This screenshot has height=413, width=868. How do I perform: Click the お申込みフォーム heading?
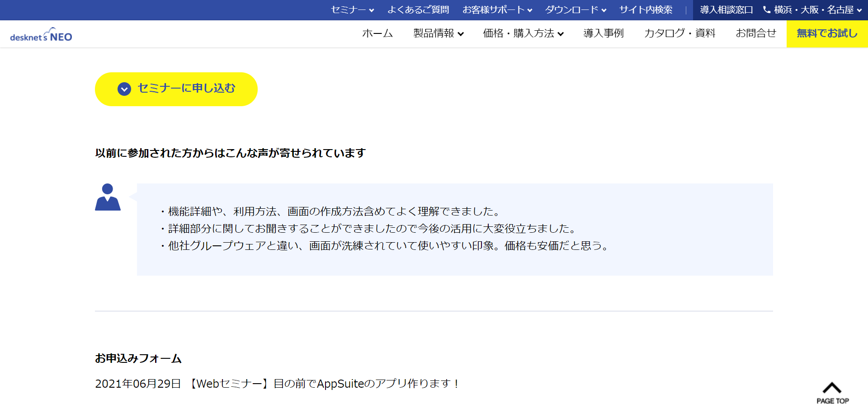click(138, 358)
